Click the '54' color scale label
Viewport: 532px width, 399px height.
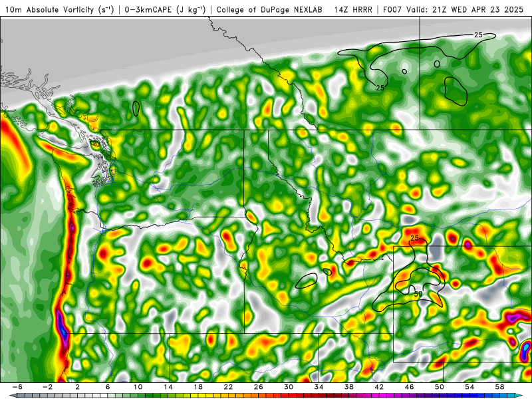[469, 387]
